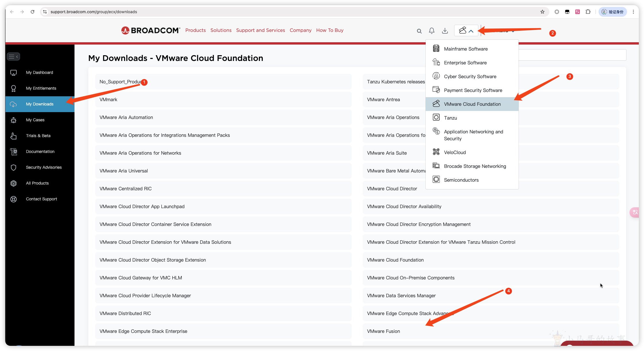Click the Broadcom logo
This screenshot has height=351, width=644.
coord(151,30)
